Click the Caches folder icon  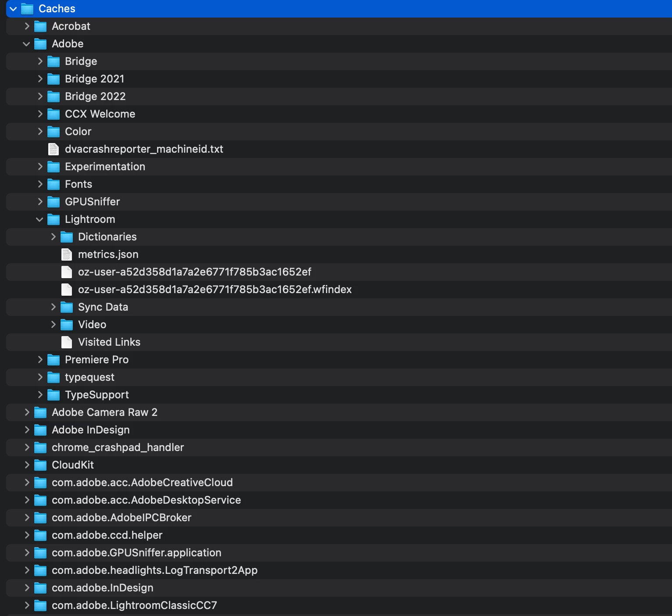pos(27,9)
